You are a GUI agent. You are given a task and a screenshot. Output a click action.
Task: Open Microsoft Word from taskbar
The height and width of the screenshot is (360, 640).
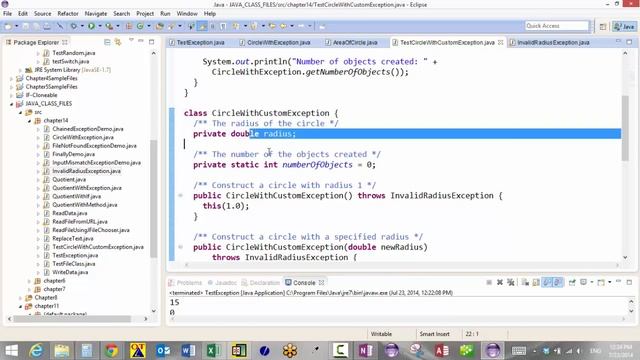[x=188, y=351]
